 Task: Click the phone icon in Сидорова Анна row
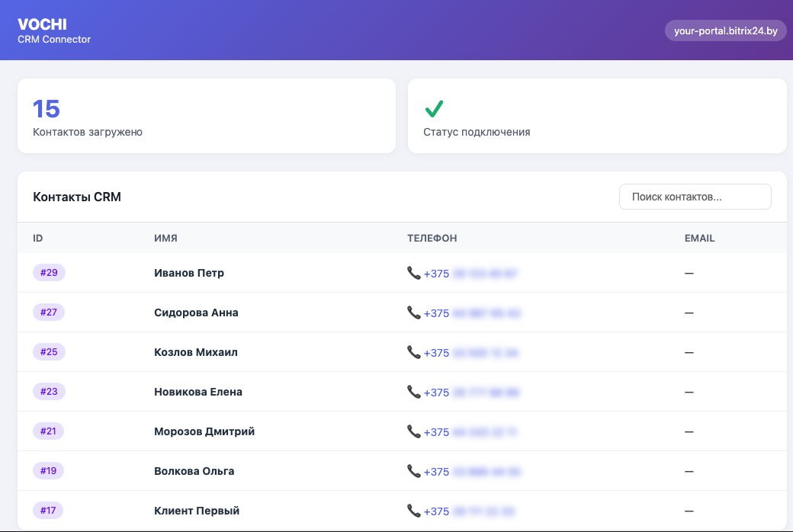pyautogui.click(x=414, y=312)
